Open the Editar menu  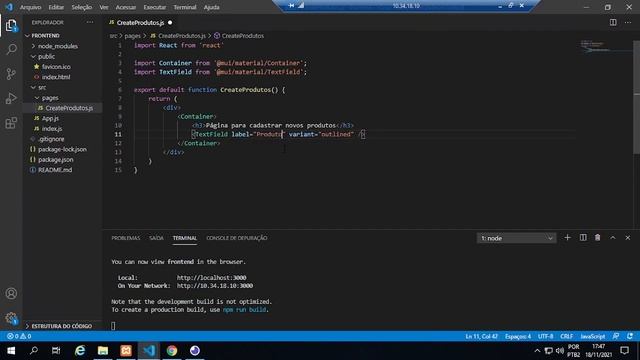[56, 7]
